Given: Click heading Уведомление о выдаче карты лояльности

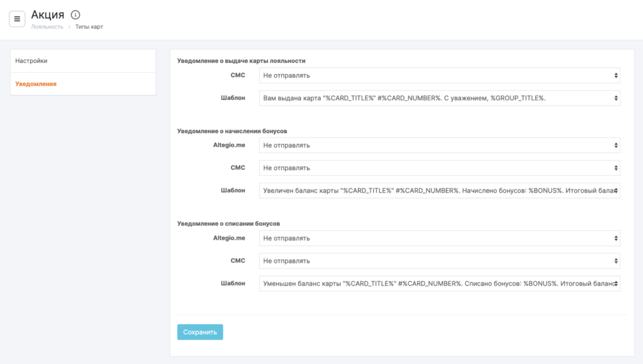Looking at the screenshot, I should 241,61.
